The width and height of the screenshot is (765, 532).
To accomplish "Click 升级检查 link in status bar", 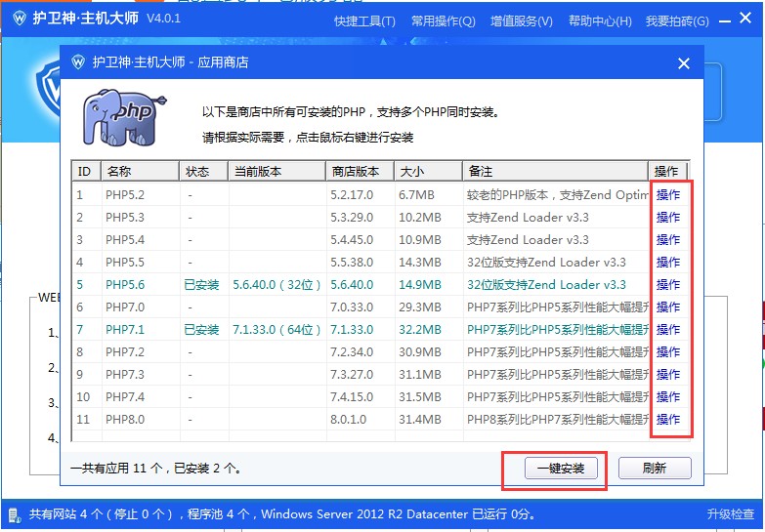I will coord(731,514).
